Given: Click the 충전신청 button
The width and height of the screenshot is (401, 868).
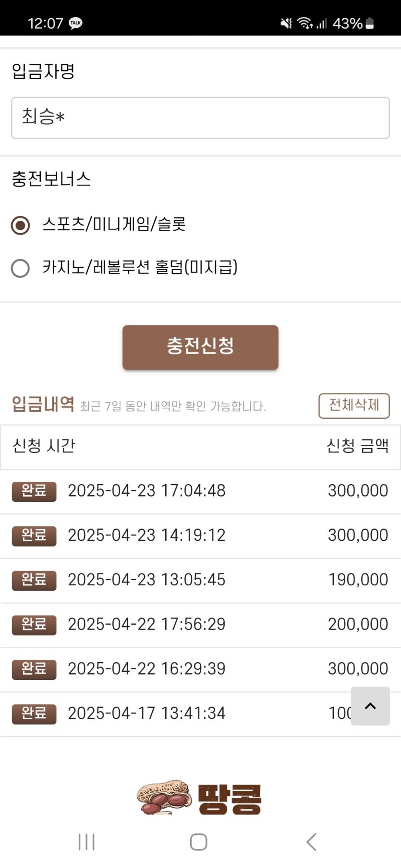Looking at the screenshot, I should [200, 347].
